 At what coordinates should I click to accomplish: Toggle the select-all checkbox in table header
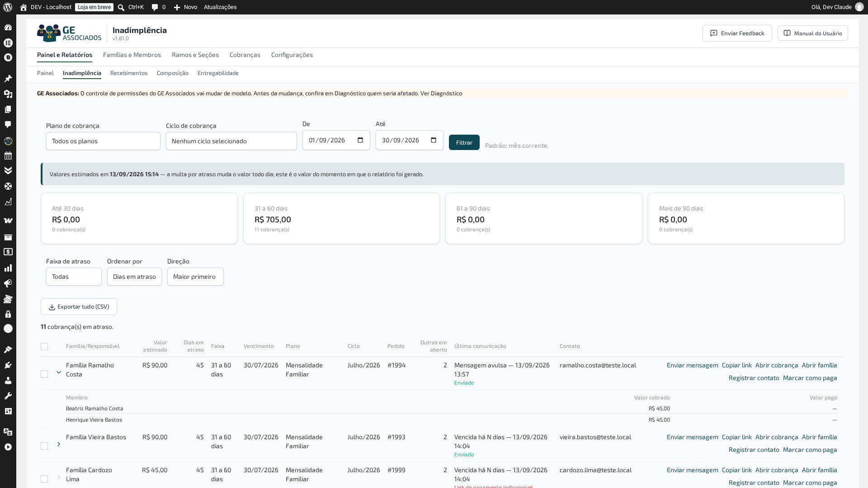tap(44, 347)
